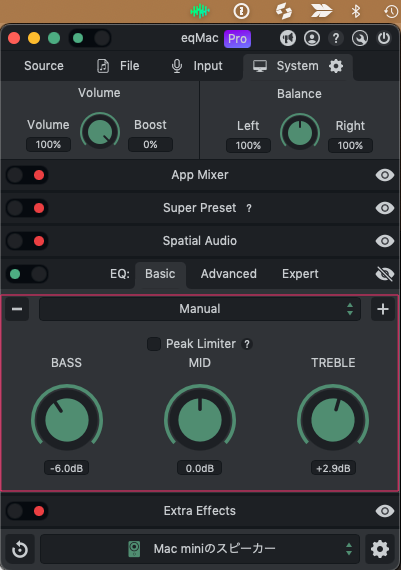This screenshot has height=570, width=401.
Task: Hide the Spatial Audio section via eye icon
Action: click(385, 241)
